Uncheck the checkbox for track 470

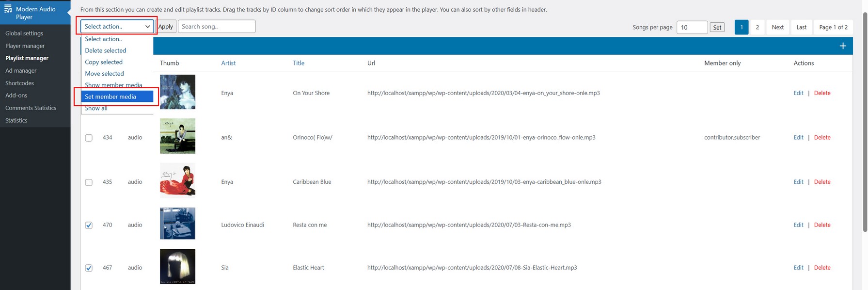(89, 225)
